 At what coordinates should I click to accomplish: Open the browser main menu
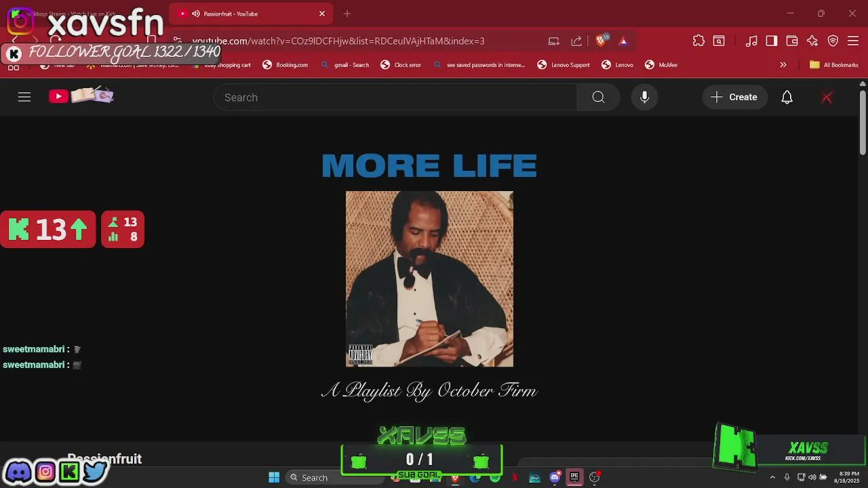tap(854, 41)
